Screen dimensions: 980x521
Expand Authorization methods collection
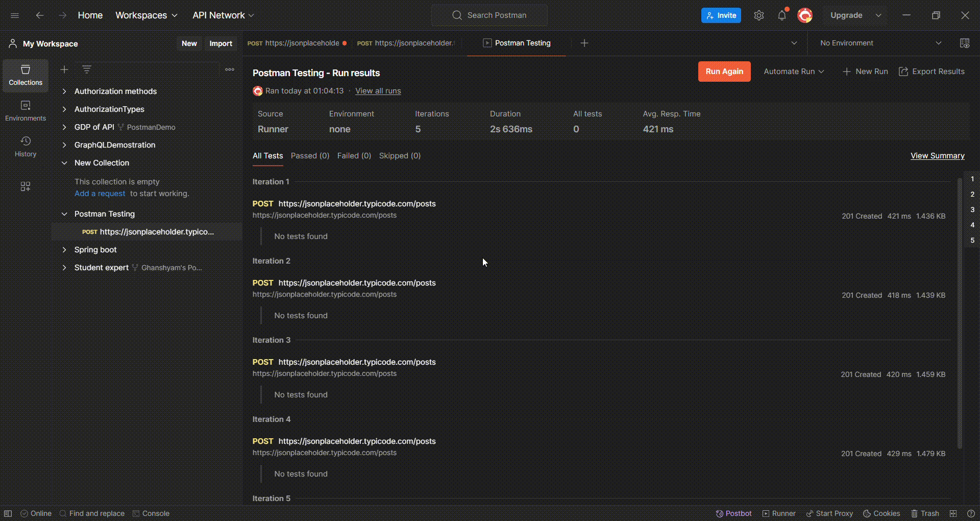coord(64,91)
